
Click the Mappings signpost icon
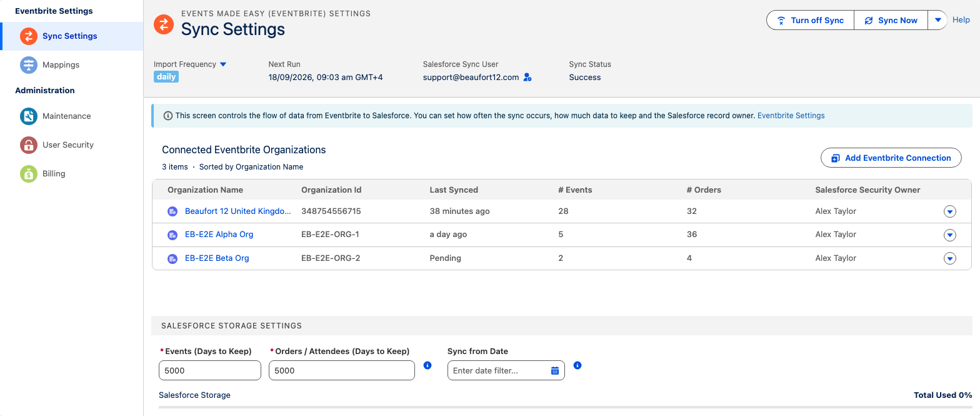29,65
